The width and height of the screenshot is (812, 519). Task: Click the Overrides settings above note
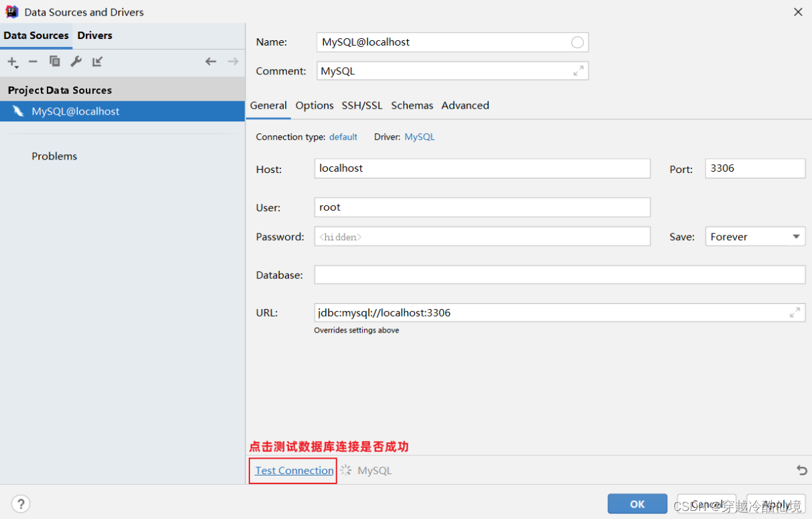(x=357, y=330)
